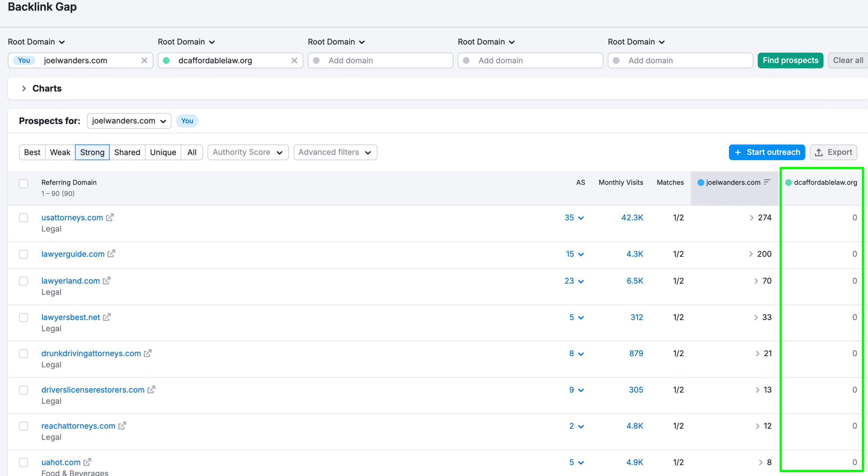Click the export upload icon
Image resolution: width=868 pixels, height=476 pixels.
point(818,152)
